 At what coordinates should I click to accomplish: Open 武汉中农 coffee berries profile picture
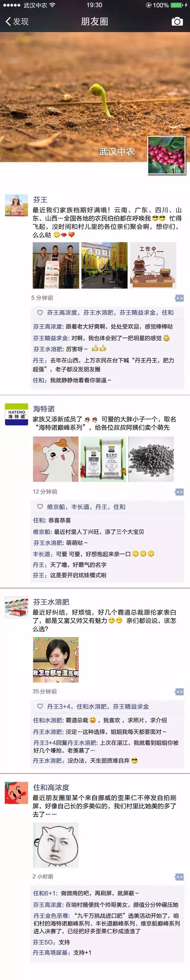click(x=166, y=155)
